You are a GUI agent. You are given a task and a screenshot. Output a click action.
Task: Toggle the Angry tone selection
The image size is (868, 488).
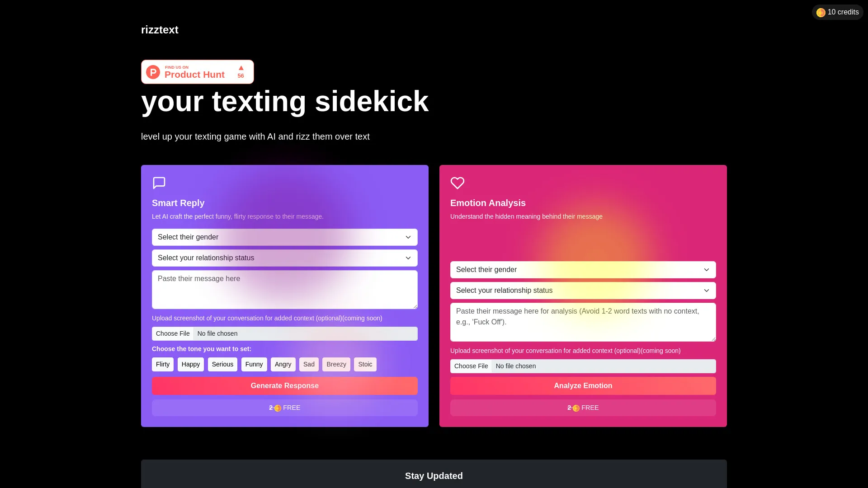tap(283, 364)
